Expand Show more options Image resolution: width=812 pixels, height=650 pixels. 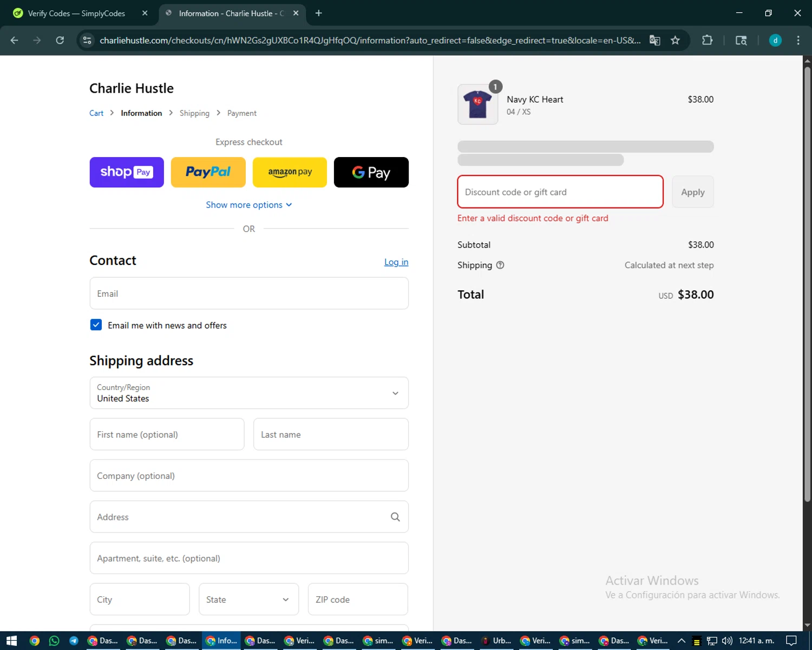[x=249, y=205]
